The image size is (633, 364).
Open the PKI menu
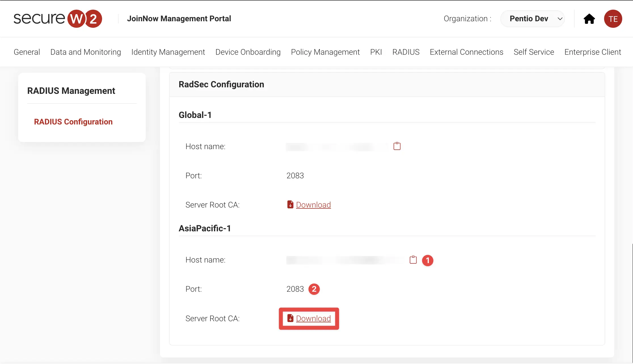(x=376, y=52)
